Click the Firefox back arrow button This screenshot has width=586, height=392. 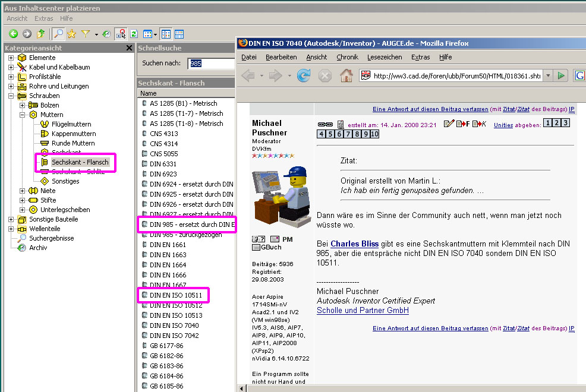pyautogui.click(x=248, y=76)
